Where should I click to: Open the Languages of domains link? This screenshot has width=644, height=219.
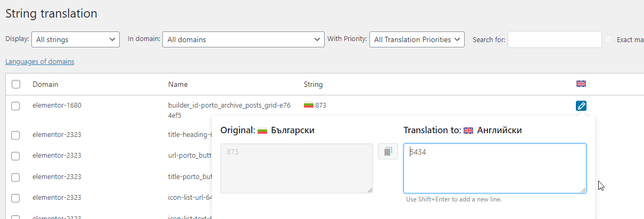pos(40,62)
